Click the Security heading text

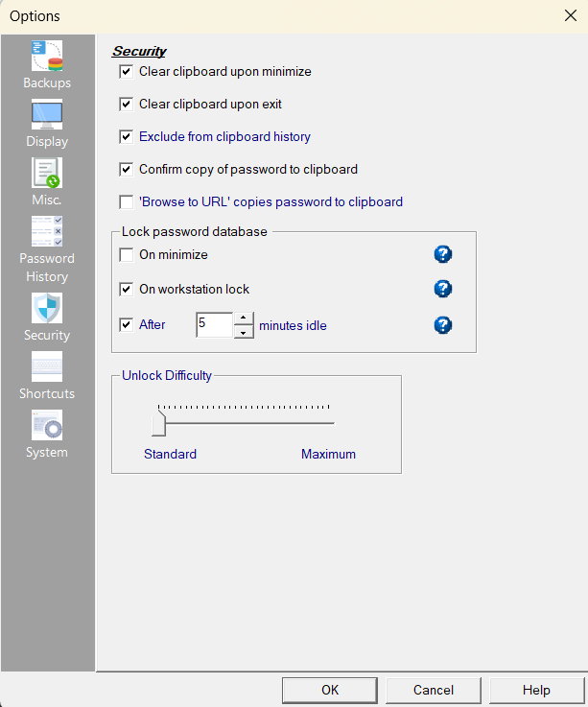pos(139,51)
